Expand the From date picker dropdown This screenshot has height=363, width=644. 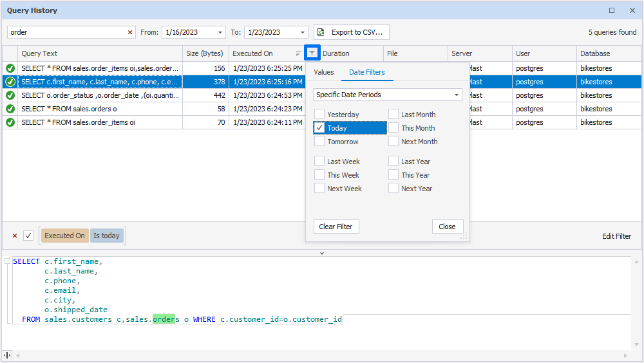click(221, 32)
